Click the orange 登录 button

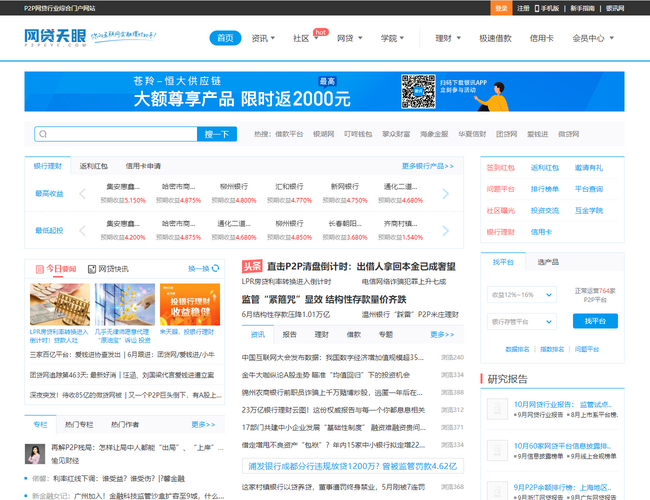pyautogui.click(x=501, y=8)
